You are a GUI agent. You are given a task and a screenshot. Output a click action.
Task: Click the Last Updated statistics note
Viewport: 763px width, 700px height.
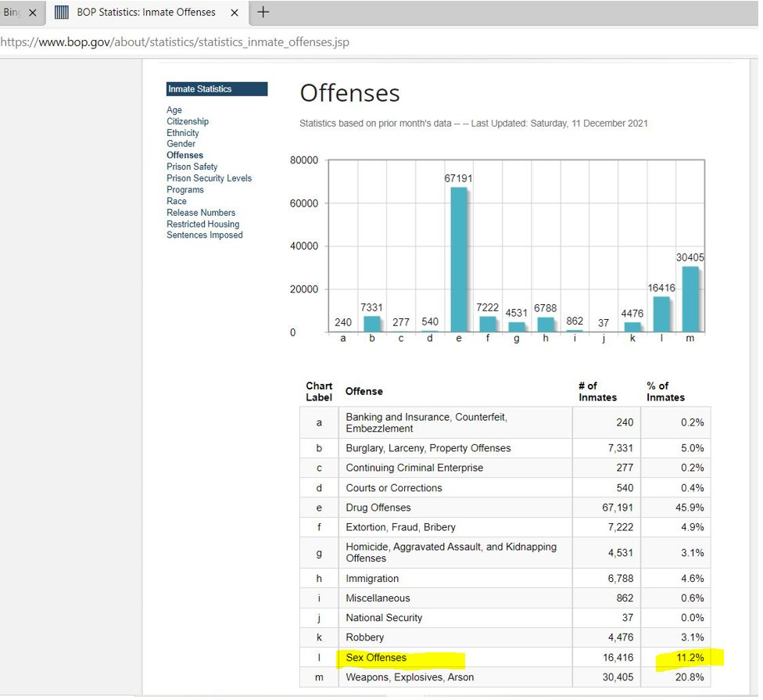pos(473,124)
